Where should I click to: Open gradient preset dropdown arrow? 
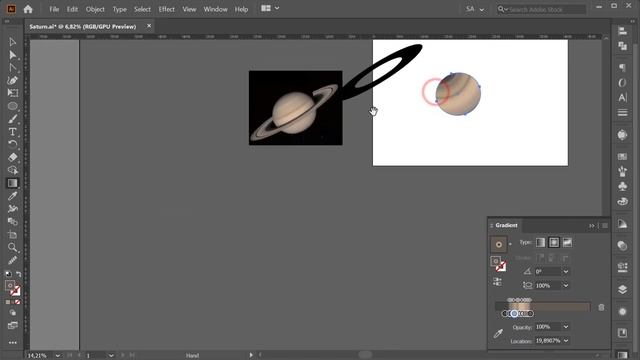[510, 244]
